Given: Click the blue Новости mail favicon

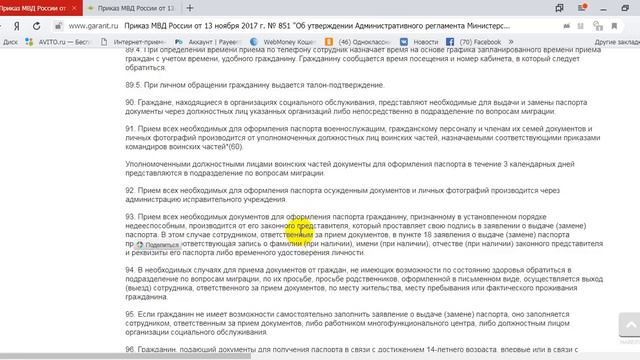Looking at the screenshot, I should pyautogui.click(x=404, y=42).
